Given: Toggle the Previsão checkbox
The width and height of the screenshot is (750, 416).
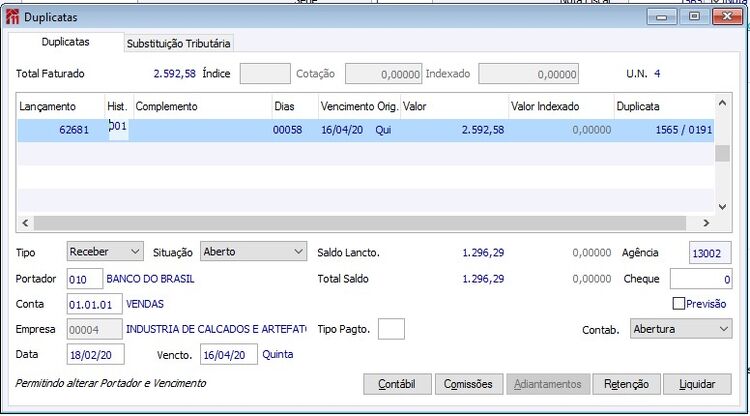Looking at the screenshot, I should pyautogui.click(x=678, y=304).
